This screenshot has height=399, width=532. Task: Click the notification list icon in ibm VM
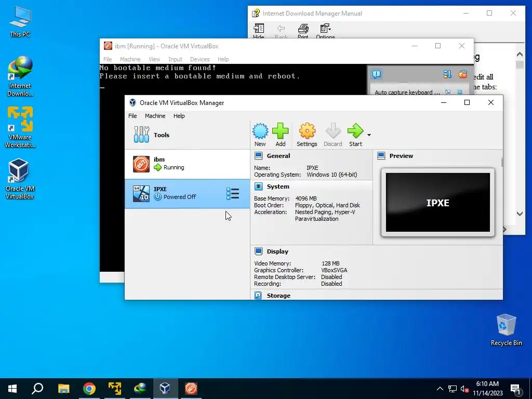[x=447, y=74]
